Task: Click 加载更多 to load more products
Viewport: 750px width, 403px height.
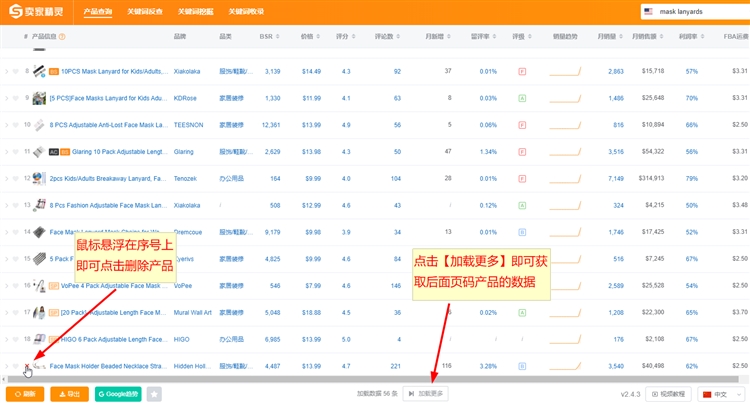Action: click(x=426, y=394)
